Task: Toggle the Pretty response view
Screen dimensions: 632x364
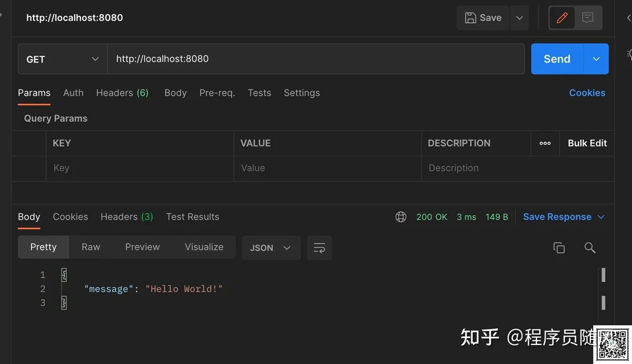Action: coord(43,247)
